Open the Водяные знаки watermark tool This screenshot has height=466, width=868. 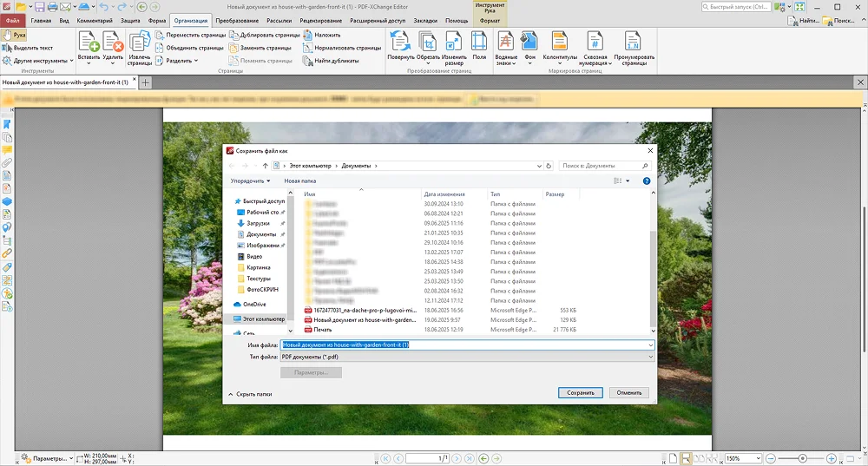506,42
